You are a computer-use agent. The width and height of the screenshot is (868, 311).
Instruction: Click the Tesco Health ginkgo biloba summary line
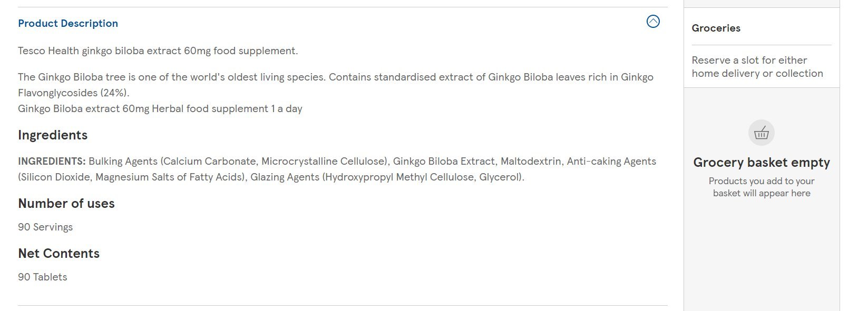tap(158, 51)
